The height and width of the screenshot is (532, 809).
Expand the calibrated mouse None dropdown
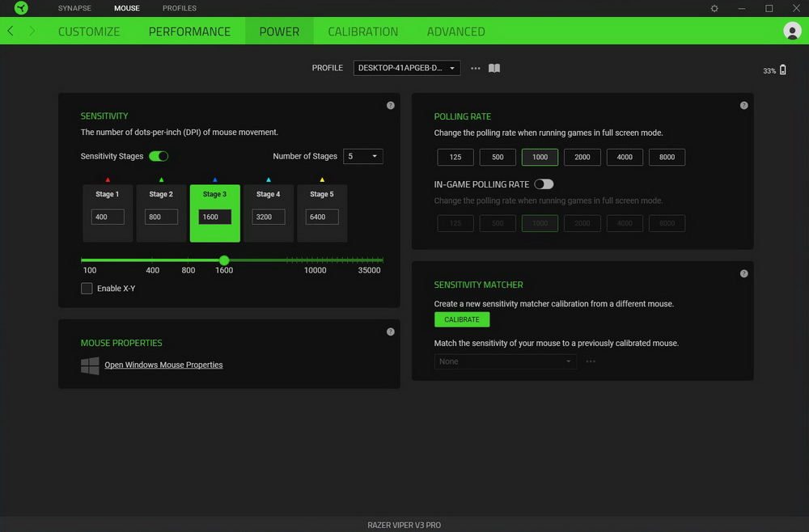pyautogui.click(x=505, y=361)
